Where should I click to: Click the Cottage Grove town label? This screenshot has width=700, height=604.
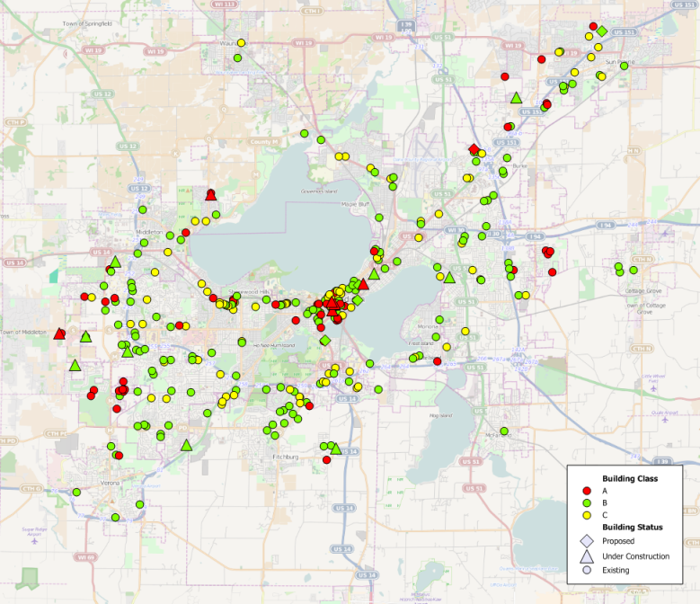pyautogui.click(x=643, y=289)
